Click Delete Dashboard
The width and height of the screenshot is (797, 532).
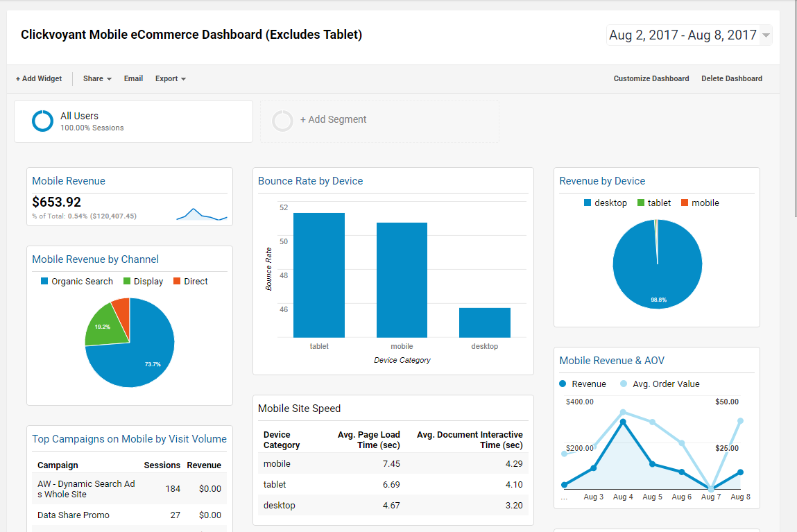731,79
